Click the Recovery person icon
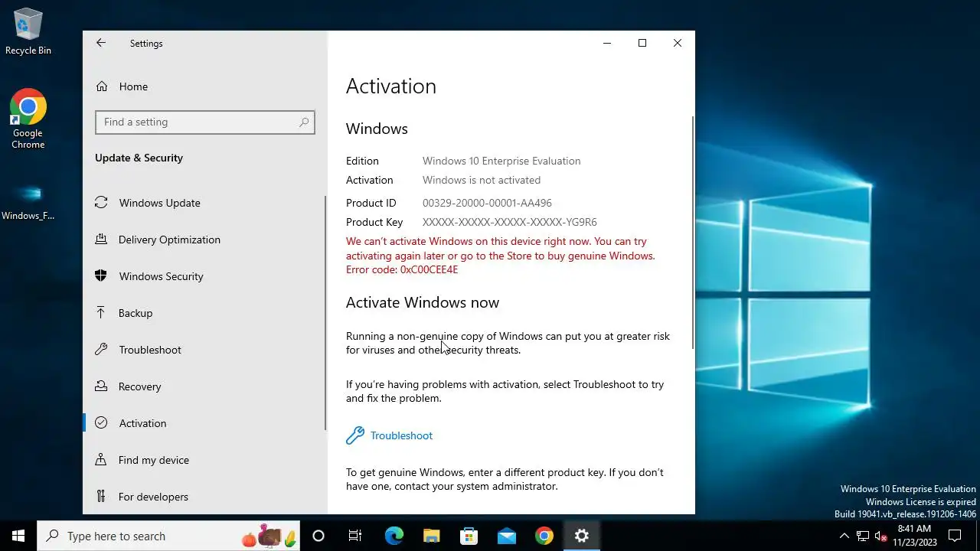Viewport: 980px width, 551px height. click(101, 386)
